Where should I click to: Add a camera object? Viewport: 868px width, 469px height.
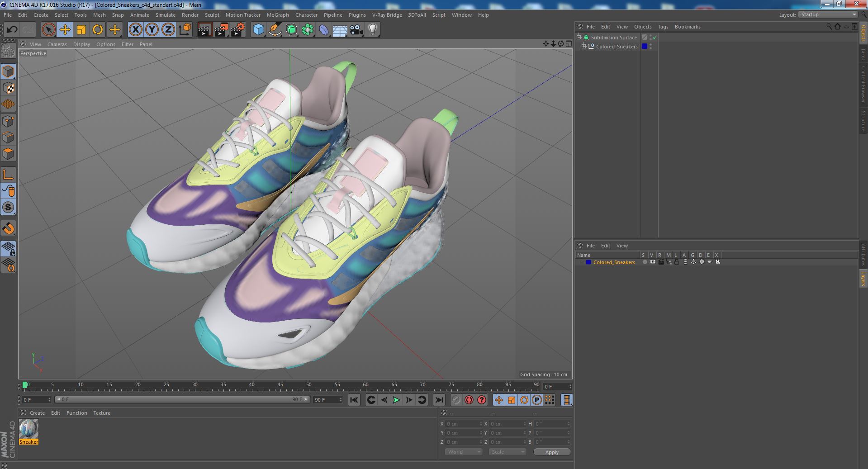pos(356,30)
